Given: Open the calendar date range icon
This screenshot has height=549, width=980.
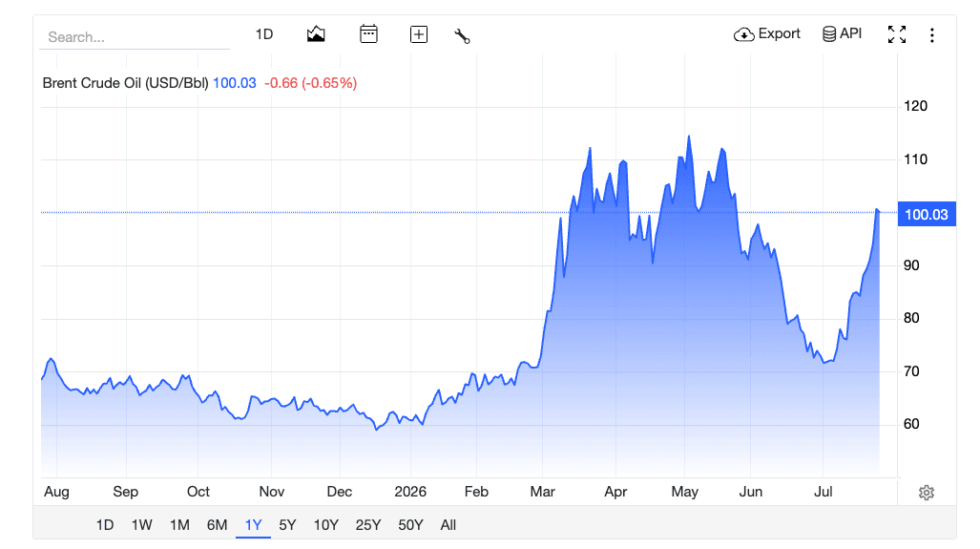Looking at the screenshot, I should (x=368, y=33).
